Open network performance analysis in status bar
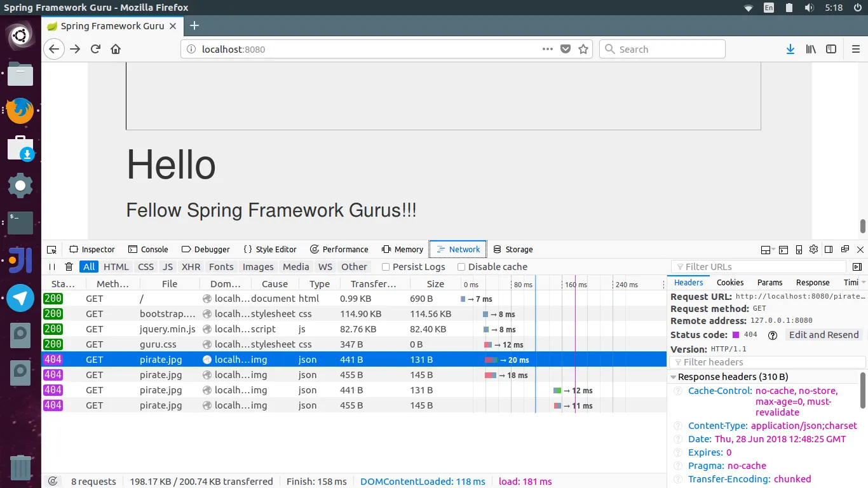 tap(53, 482)
